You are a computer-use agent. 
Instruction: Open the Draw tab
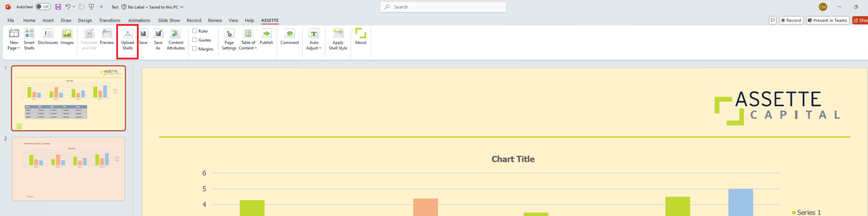coord(66,20)
